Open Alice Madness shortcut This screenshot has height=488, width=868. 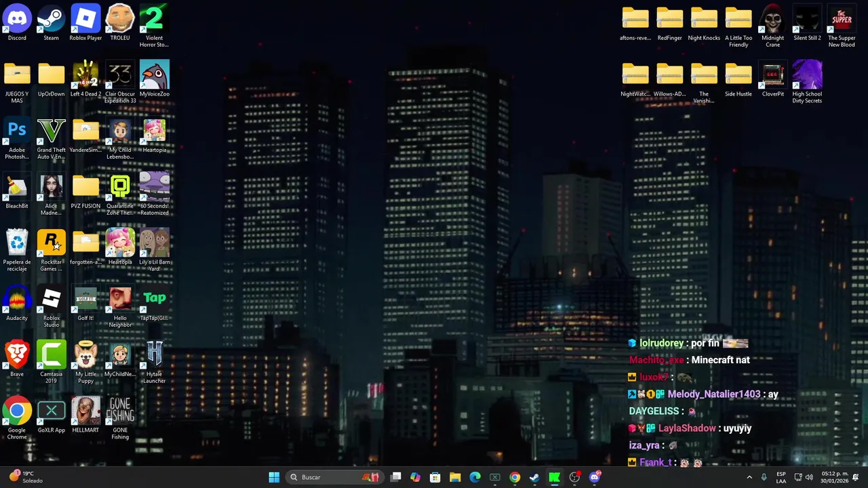52,195
